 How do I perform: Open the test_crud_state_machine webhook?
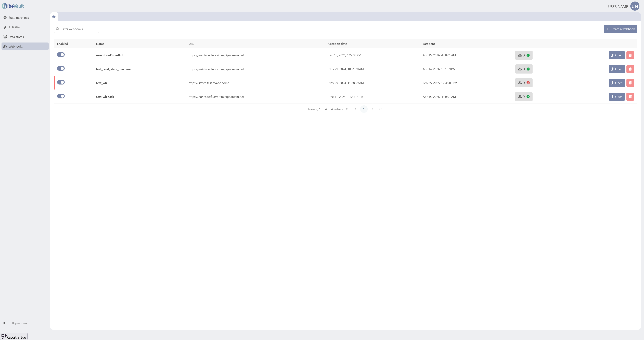(x=616, y=69)
